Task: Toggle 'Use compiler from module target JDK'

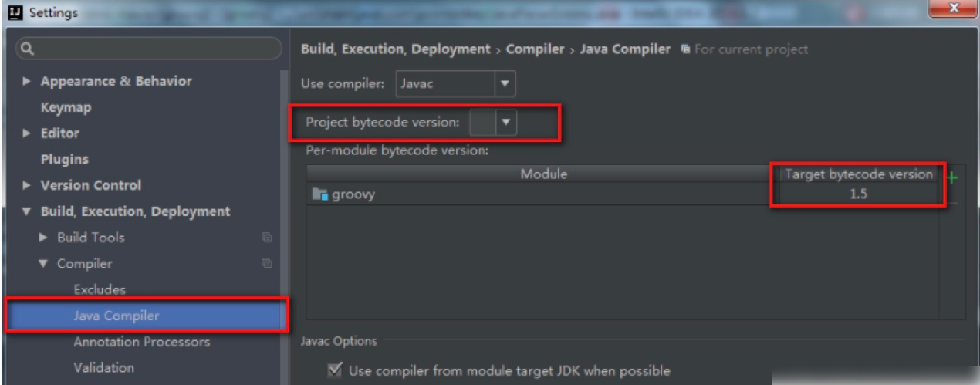Action: pyautogui.click(x=335, y=371)
